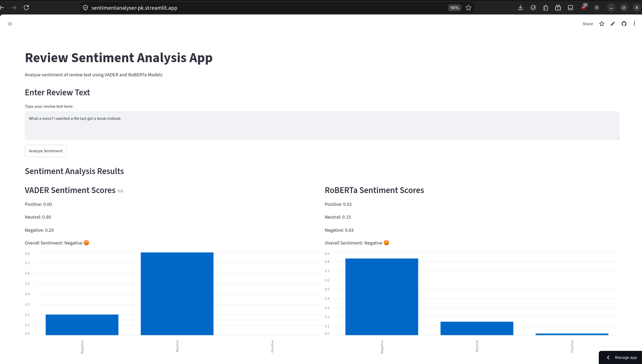Open Streamlit three-dot options menu
The height and width of the screenshot is (364, 642).
point(634,24)
